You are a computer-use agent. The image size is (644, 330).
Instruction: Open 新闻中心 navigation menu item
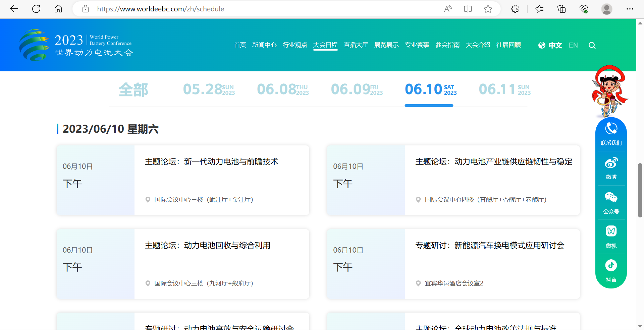coord(264,45)
